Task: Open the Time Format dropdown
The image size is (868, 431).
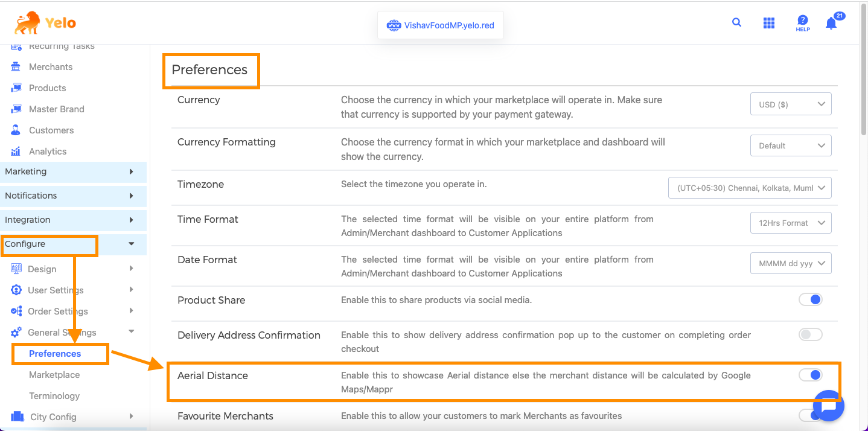Action: pos(791,223)
